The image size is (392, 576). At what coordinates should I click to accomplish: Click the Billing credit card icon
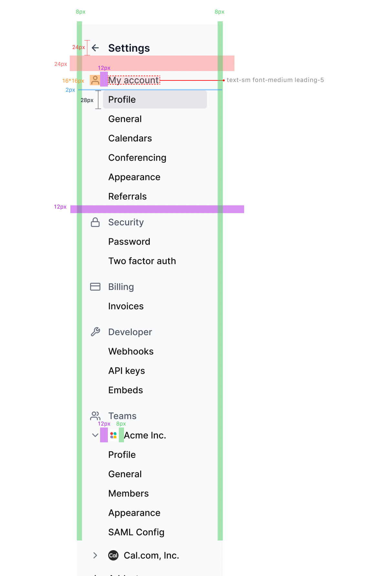point(96,287)
